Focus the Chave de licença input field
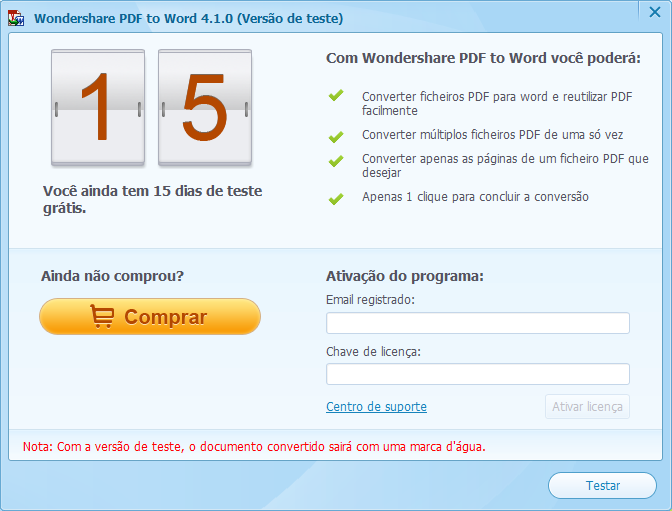672x511 pixels. click(x=477, y=374)
